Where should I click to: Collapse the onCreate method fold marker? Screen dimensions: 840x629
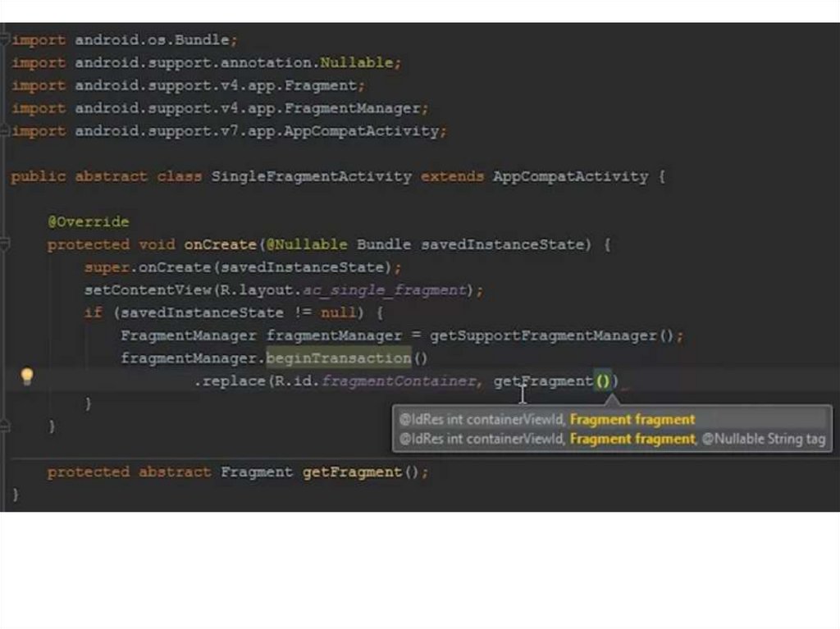4,244
